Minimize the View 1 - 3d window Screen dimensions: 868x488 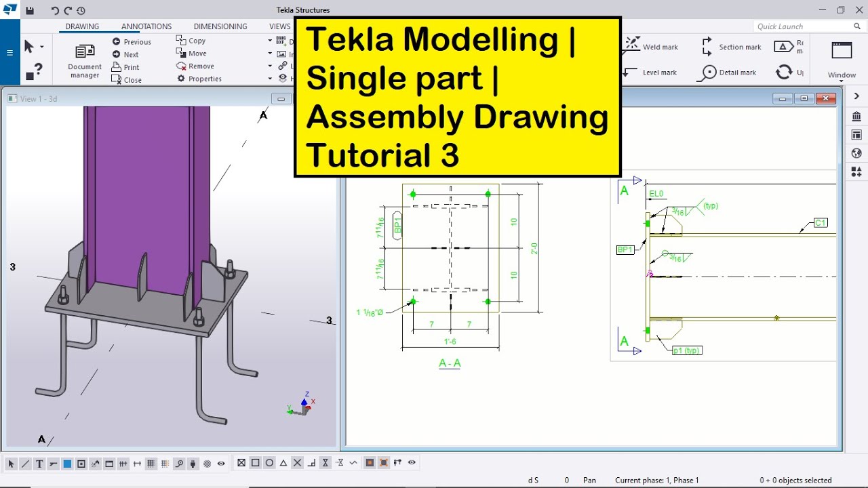point(281,99)
